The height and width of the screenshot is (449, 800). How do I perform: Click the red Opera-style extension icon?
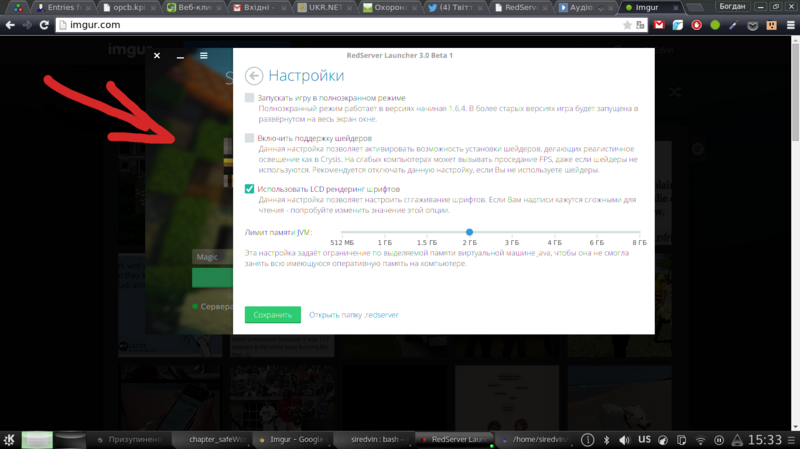tap(696, 24)
